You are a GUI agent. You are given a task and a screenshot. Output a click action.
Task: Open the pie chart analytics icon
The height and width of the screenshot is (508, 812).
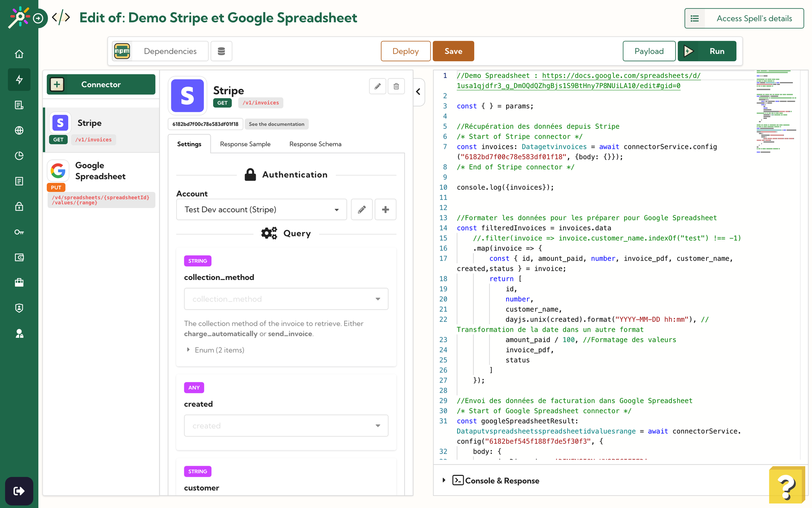19,156
